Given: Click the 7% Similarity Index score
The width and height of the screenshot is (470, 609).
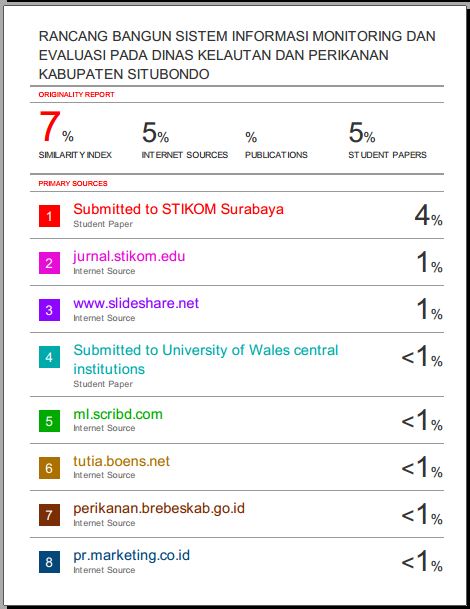Looking at the screenshot, I should coord(56,127).
